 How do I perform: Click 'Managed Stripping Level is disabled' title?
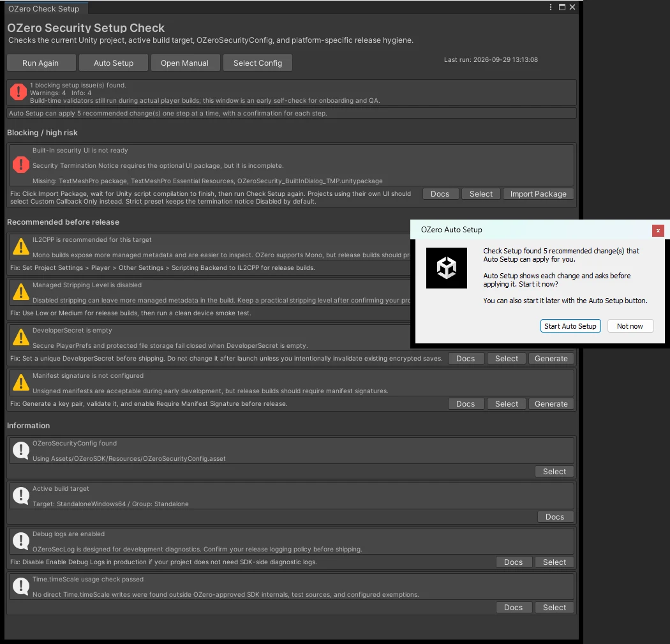pos(87,285)
